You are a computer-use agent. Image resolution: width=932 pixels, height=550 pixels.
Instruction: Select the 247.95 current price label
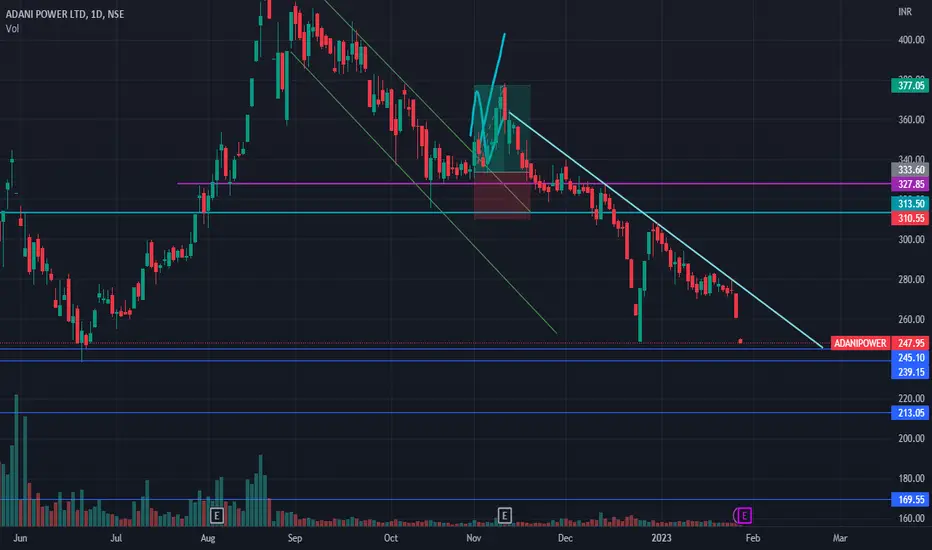(x=910, y=343)
